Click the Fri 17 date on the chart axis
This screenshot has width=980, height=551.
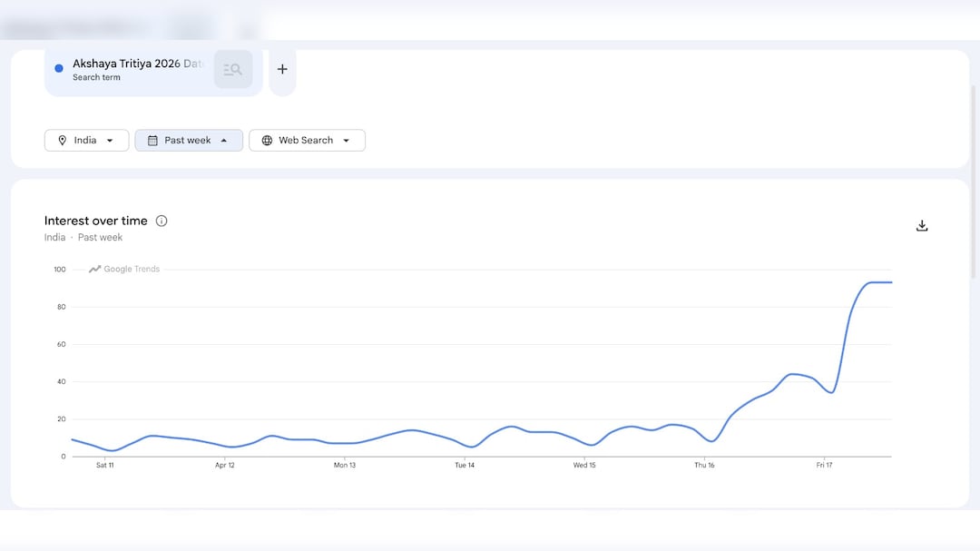(823, 466)
